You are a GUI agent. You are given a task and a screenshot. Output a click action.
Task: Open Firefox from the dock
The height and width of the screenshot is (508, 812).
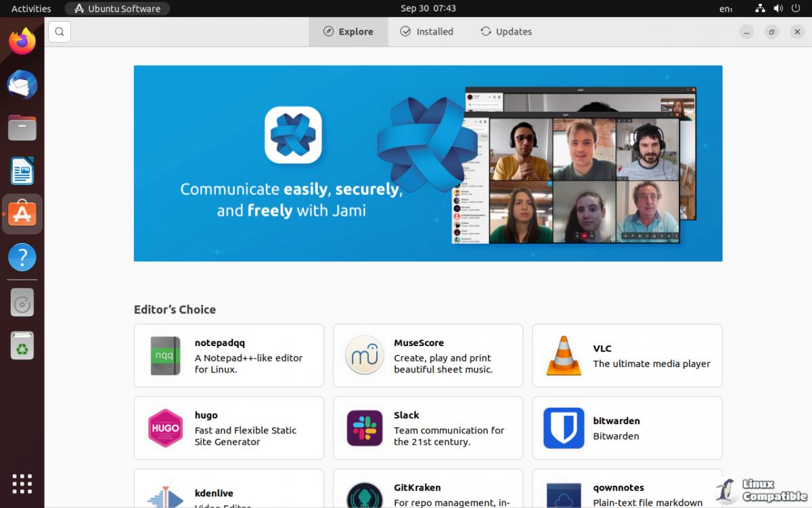[x=22, y=42]
